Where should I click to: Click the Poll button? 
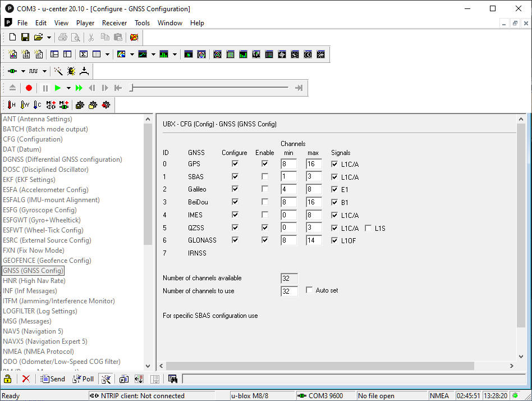[83, 379]
